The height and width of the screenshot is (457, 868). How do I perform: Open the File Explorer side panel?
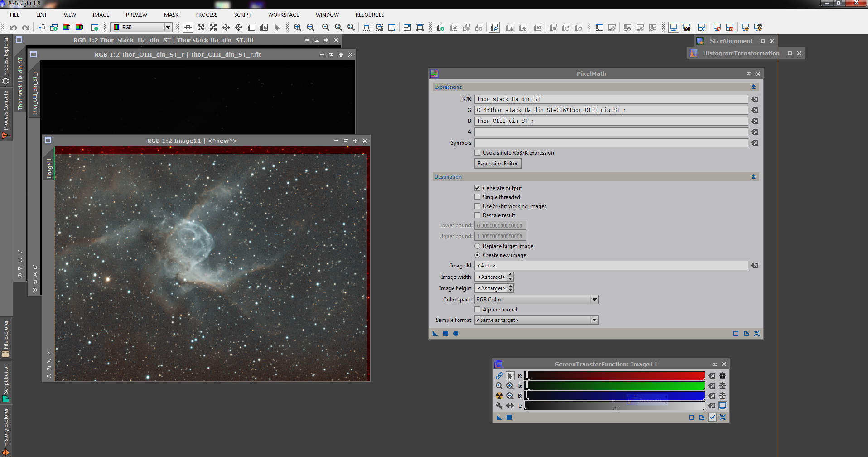(6, 339)
